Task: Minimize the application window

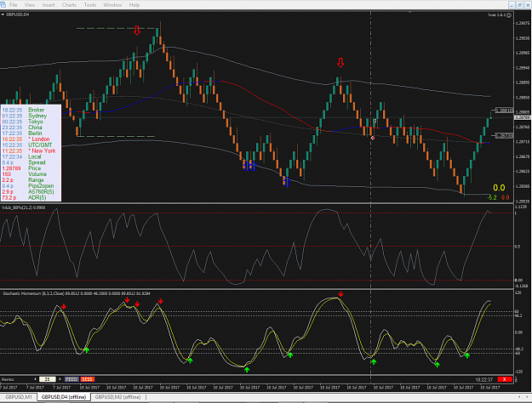Action: (x=512, y=5)
